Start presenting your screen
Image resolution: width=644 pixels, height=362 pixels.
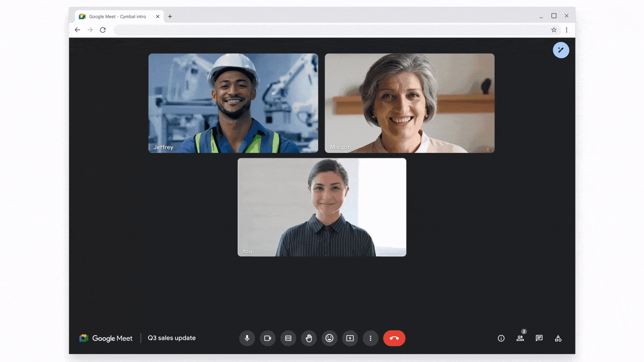349,338
